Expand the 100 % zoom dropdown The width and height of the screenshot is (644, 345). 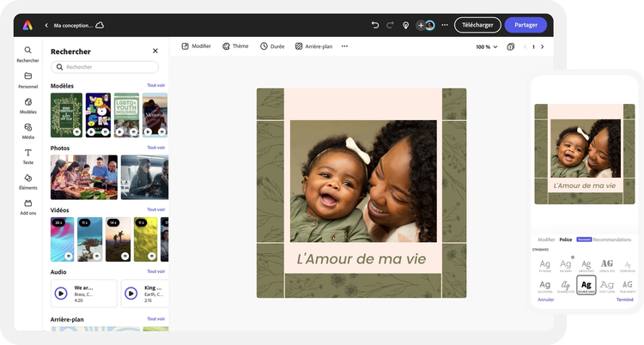(487, 47)
